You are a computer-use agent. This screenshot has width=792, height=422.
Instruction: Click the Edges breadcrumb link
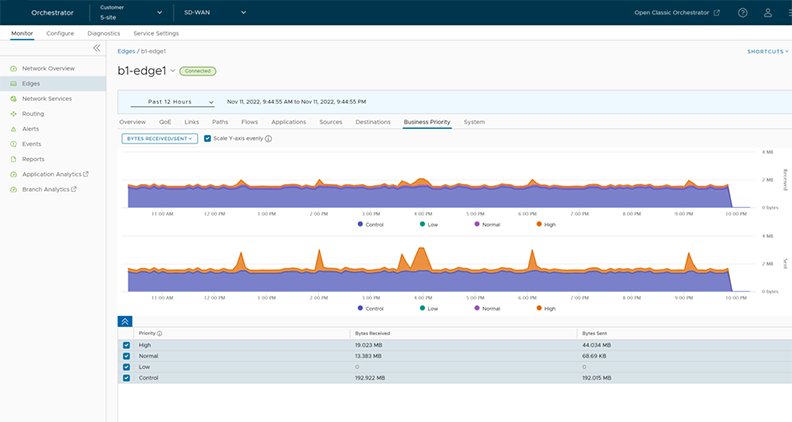point(126,50)
